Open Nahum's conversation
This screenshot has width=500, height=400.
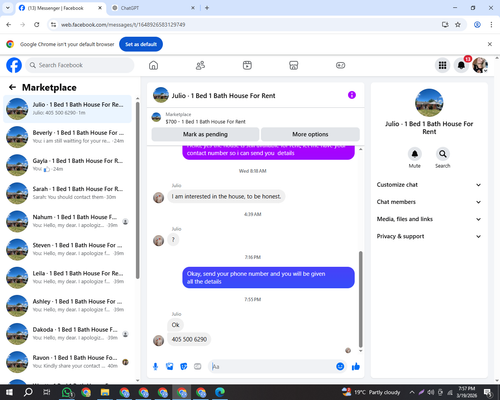67,221
